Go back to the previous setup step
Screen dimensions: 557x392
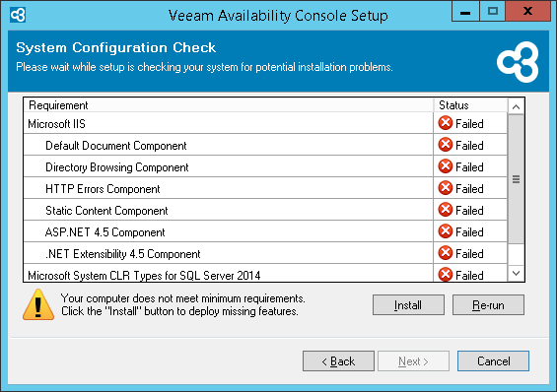click(338, 361)
